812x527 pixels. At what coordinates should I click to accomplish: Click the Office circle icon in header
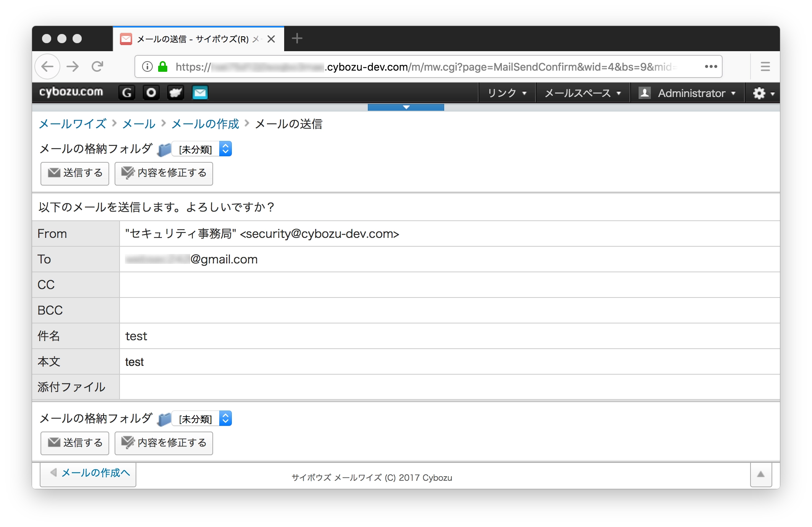pyautogui.click(x=151, y=93)
